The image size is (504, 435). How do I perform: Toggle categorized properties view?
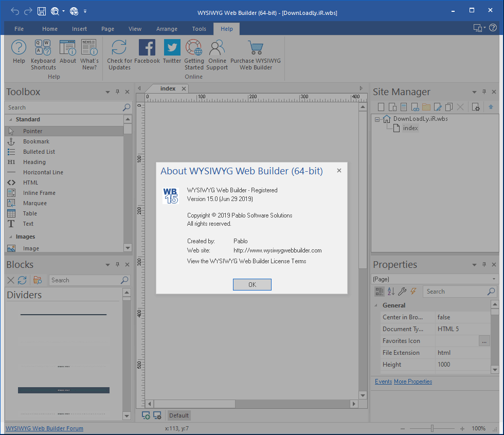click(380, 292)
